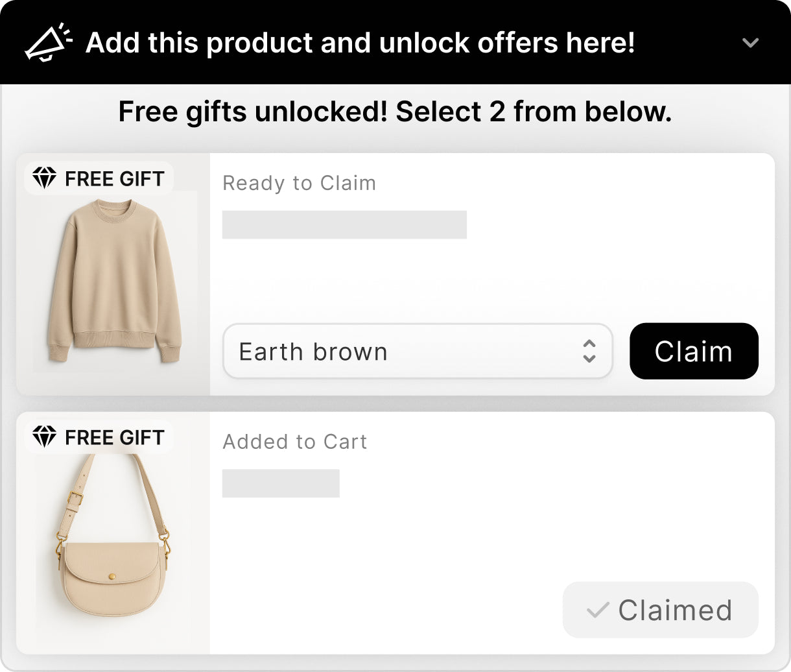The width and height of the screenshot is (791, 672).
Task: Click the diamond icon on the handbag FREE GIFT badge
Action: 43,437
